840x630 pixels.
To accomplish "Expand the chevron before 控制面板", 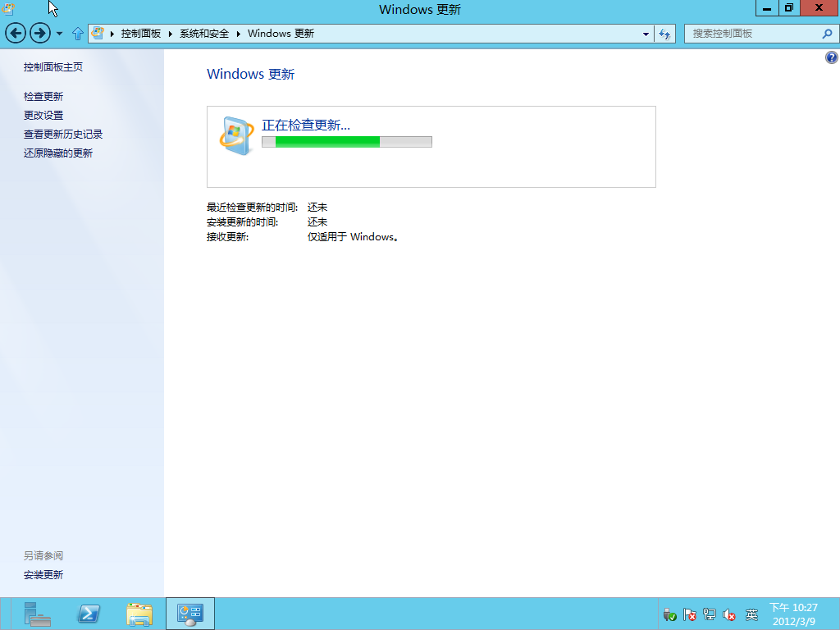I will click(x=112, y=34).
